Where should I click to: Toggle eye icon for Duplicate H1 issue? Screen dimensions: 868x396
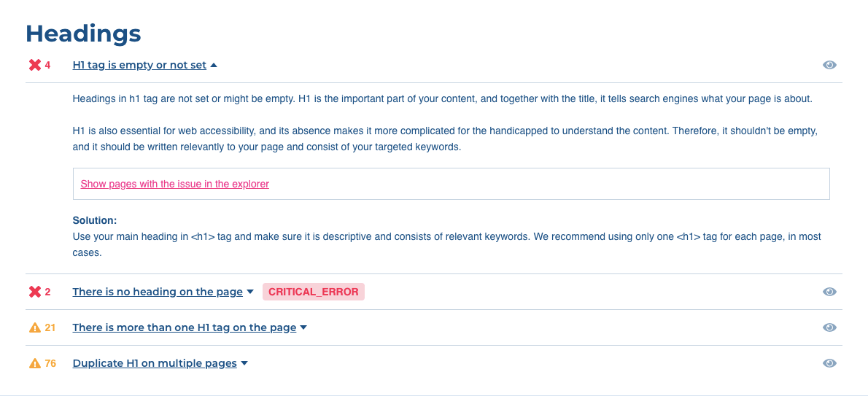829,363
